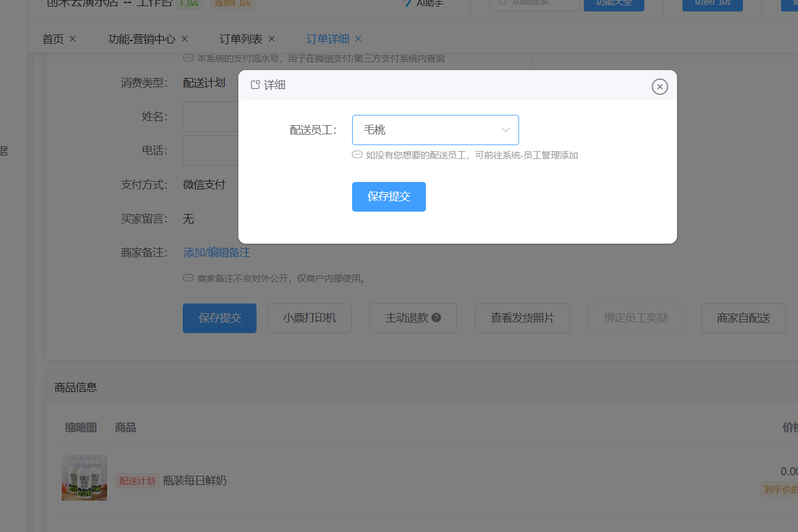Click 保存提交 button inside the dialog

pyautogui.click(x=388, y=196)
